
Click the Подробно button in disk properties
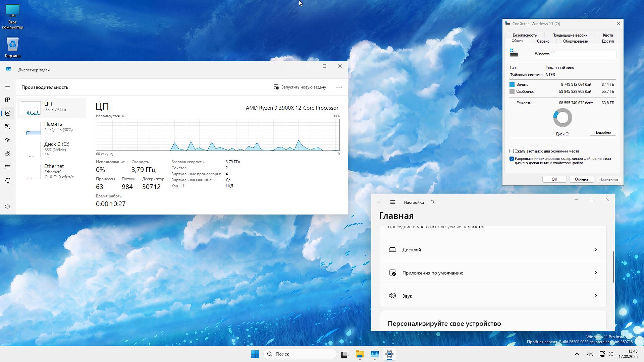point(602,132)
